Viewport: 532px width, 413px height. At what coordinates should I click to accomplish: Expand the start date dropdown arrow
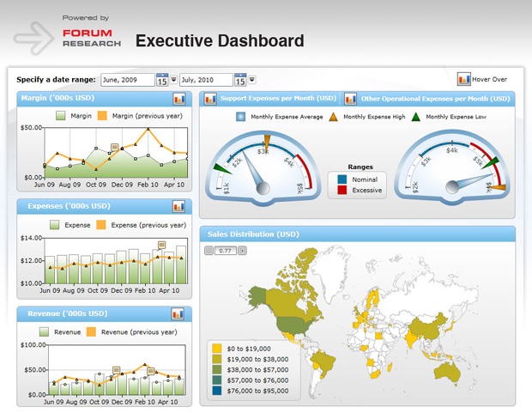coord(173,80)
